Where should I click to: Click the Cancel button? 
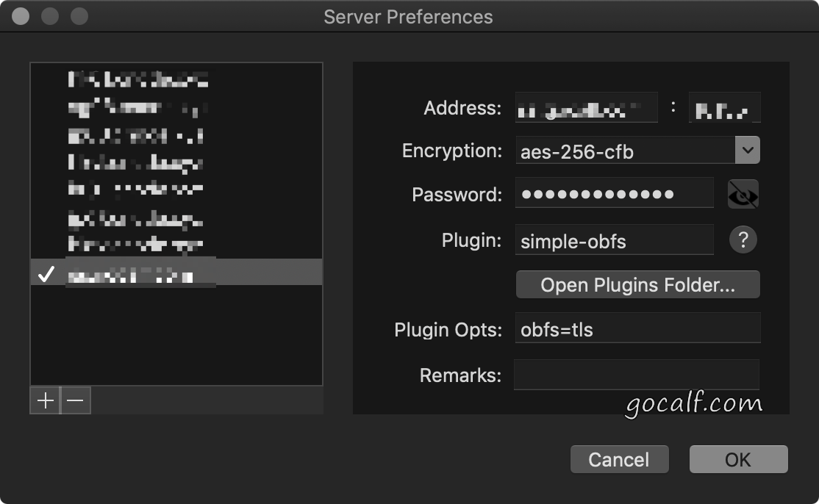[620, 459]
